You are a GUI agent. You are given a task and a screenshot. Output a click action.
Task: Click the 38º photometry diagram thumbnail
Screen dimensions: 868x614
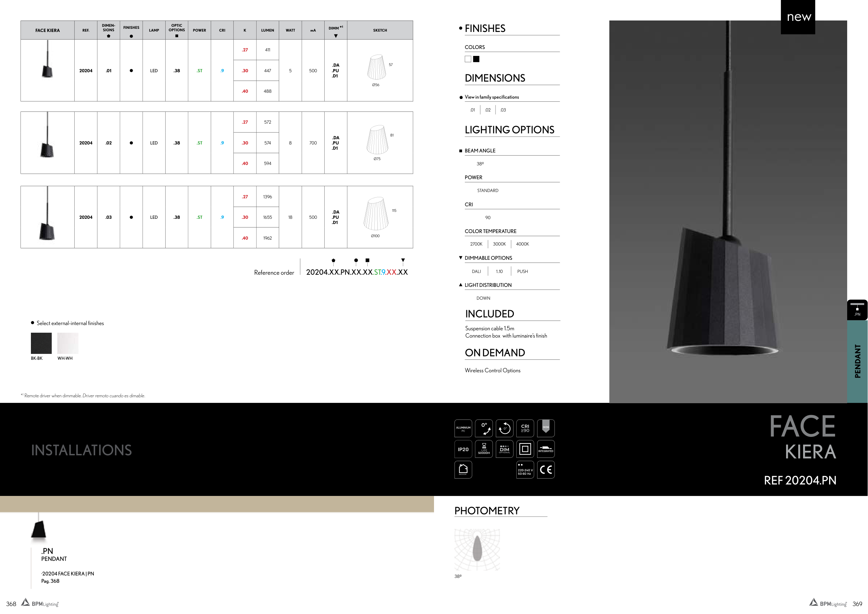pyautogui.click(x=477, y=549)
